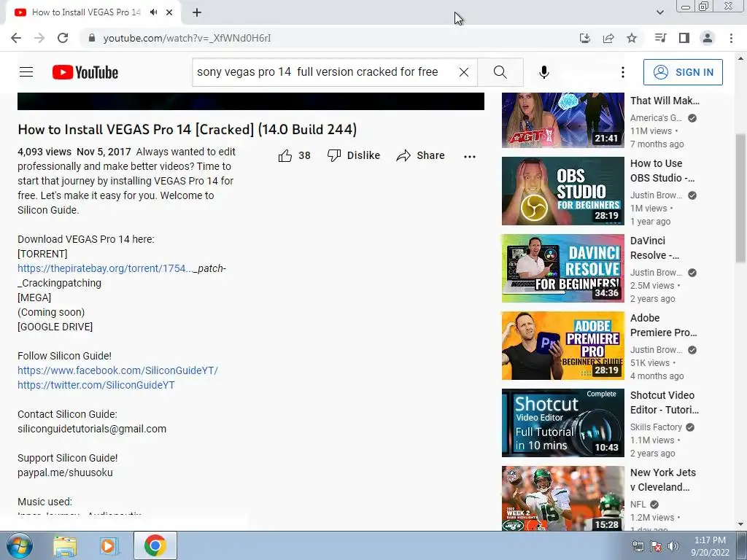Screen dimensions: 747x560
Task: Select the How to Install VEGAS Pro tab
Action: [x=86, y=12]
